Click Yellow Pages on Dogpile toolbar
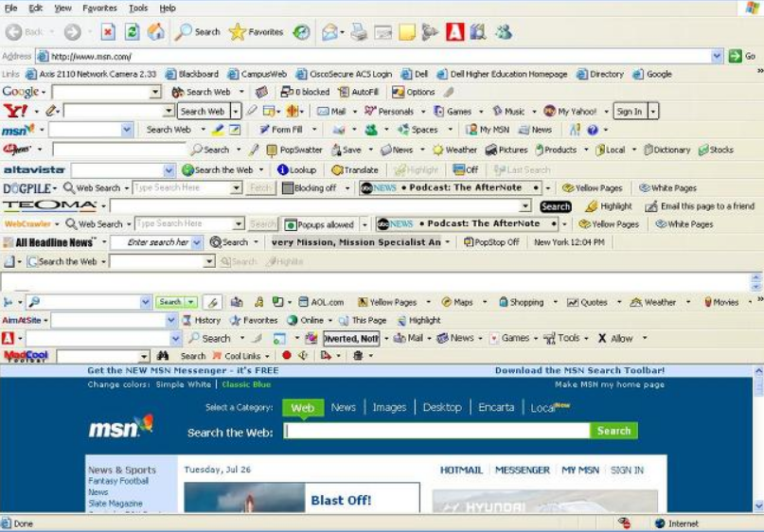Screen dimensions: 764x532 pos(592,188)
